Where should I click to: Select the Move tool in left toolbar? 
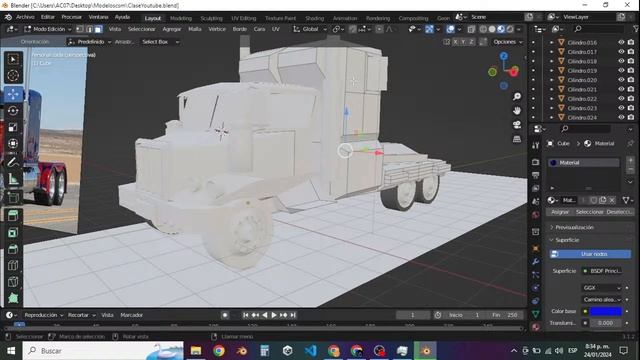13,94
